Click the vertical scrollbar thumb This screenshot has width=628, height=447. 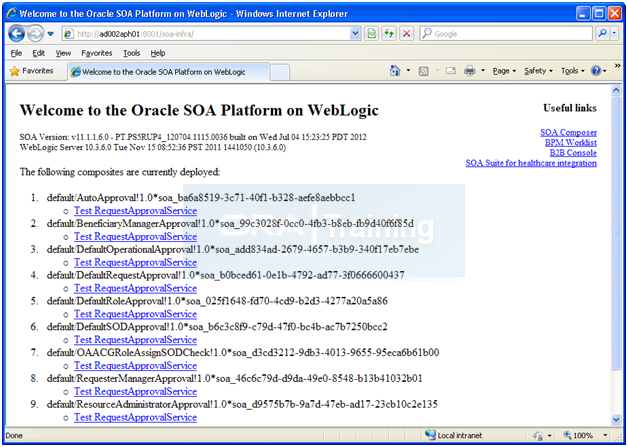tap(616, 234)
